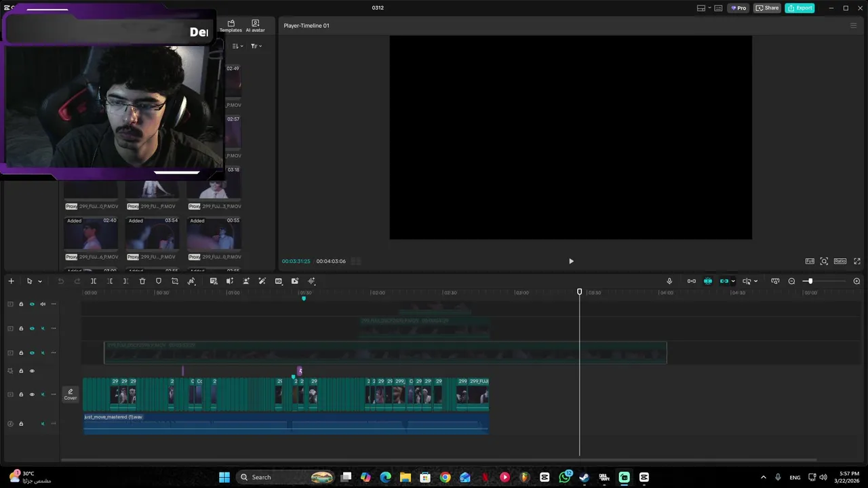Toggle visibility eye on the main video track
Image resolution: width=868 pixels, height=488 pixels.
pyautogui.click(x=32, y=394)
